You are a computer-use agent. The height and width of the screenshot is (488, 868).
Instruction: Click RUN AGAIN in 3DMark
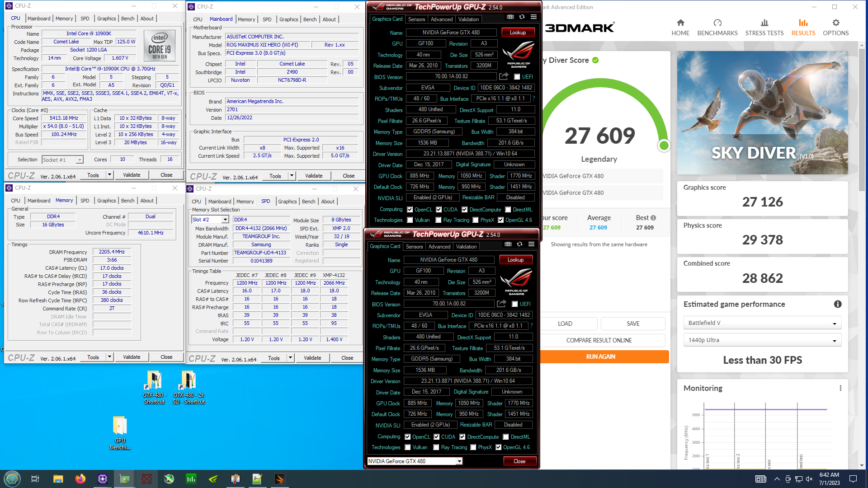click(x=601, y=357)
